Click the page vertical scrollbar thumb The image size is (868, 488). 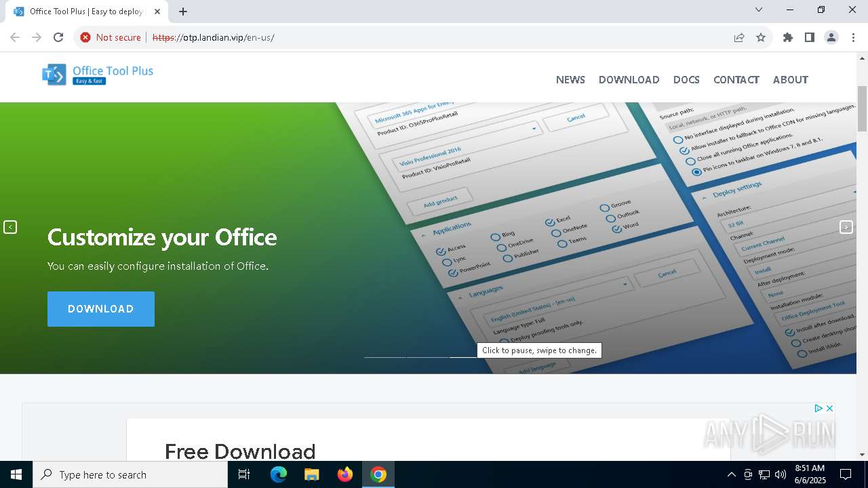click(862, 108)
